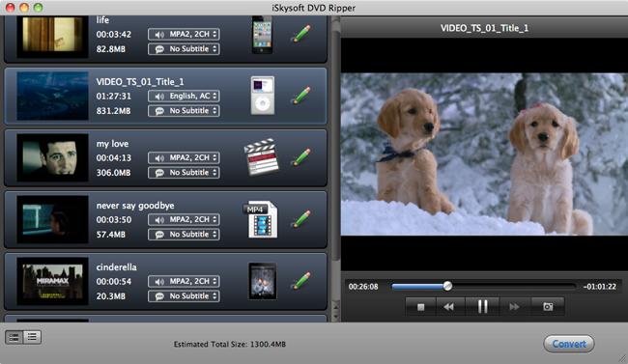The width and height of the screenshot is (628, 364).
Task: Edit VIDEO_TS_01_Title_1 with pencil icon
Action: point(300,96)
